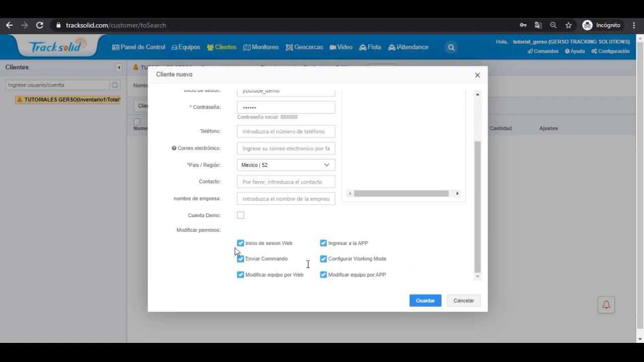Click the Ingrese usuario/cuenta search box
This screenshot has height=362, width=644.
[58, 85]
